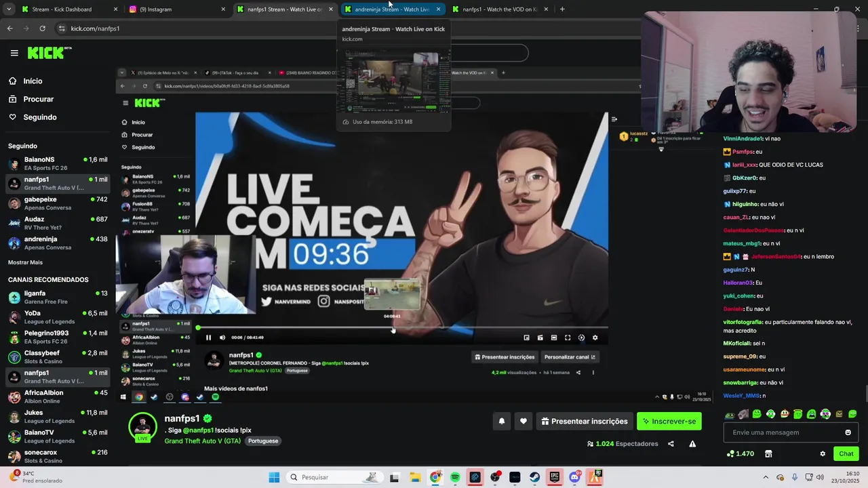Image resolution: width=868 pixels, height=488 pixels.
Task: Open Epic Games launcher from taskbar
Action: (555, 477)
